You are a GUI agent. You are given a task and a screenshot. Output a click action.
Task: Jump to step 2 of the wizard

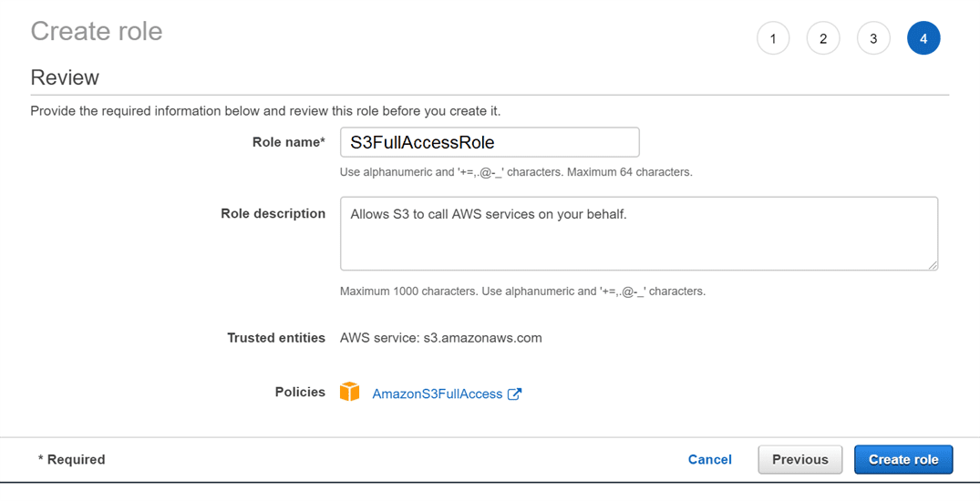(x=823, y=38)
